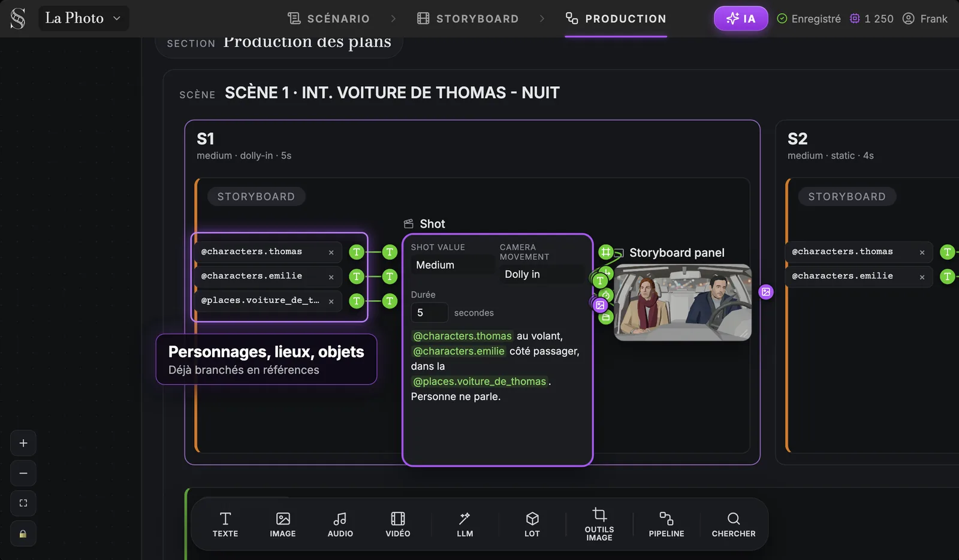This screenshot has height=560, width=959.
Task: Select the VIDÉO tool
Action: click(398, 525)
